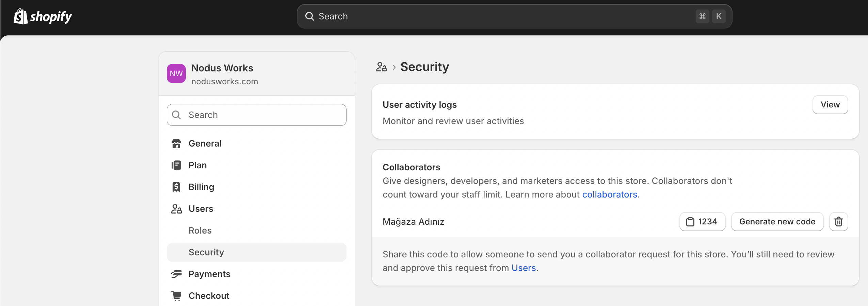The height and width of the screenshot is (306, 868).
Task: Click the NW store avatar
Action: pyautogui.click(x=176, y=73)
